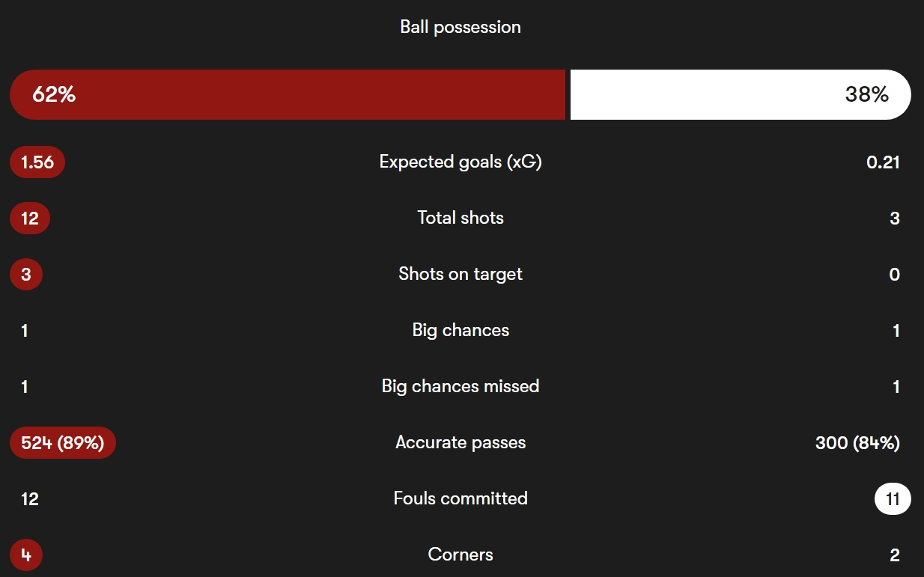Image resolution: width=924 pixels, height=577 pixels.
Task: Select the Accurate passes label
Action: click(x=461, y=442)
